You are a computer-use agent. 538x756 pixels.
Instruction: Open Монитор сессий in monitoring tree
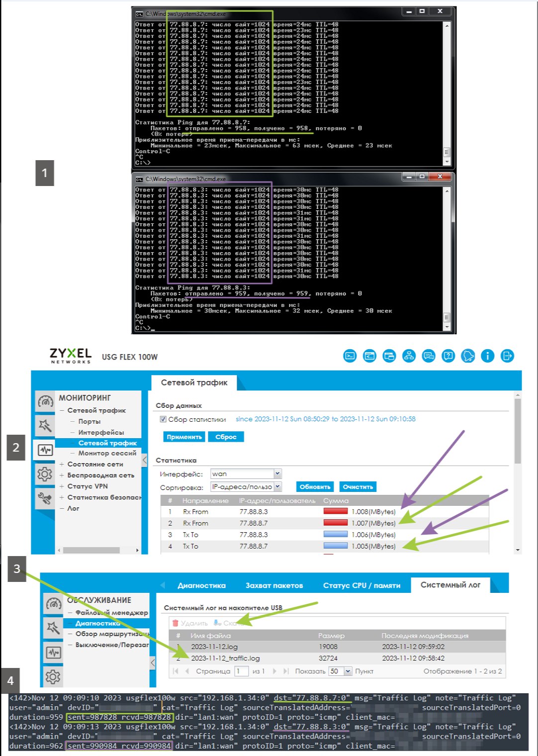pos(107,453)
